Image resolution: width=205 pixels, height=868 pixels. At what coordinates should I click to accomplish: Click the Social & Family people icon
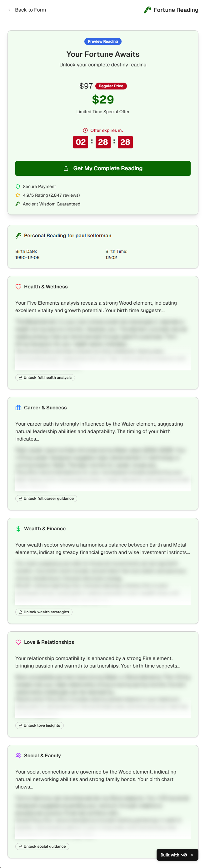18,756
